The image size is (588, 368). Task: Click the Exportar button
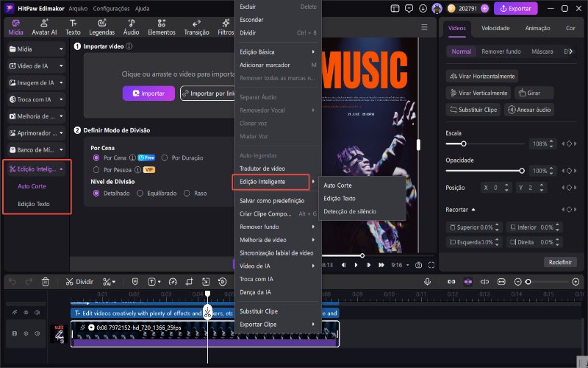(516, 8)
